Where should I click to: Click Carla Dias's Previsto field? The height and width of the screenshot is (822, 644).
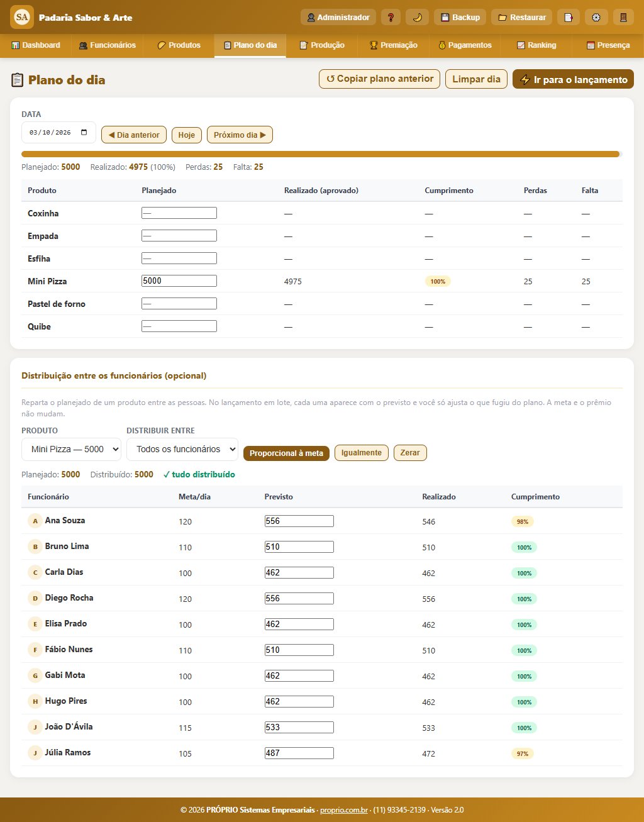point(299,572)
